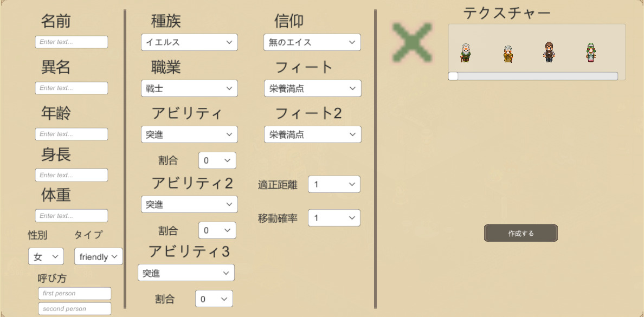This screenshot has height=317, width=644.
Task: Click the 作成する button
Action: [521, 233]
